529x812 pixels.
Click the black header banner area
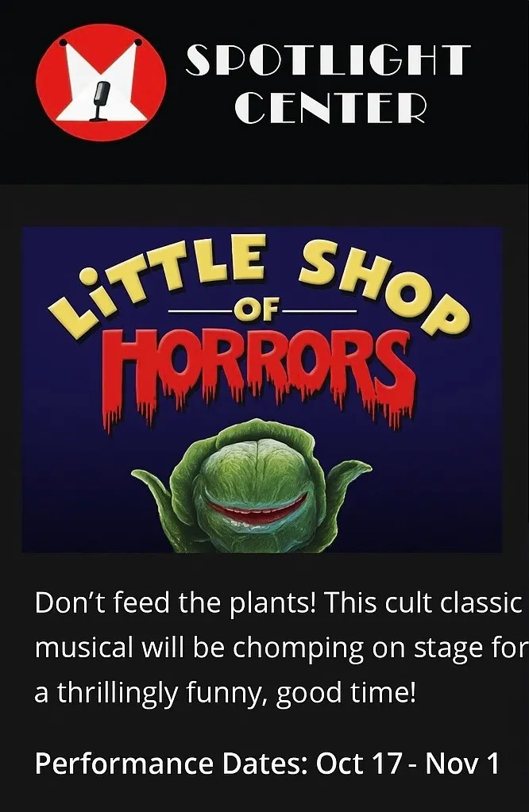point(264,91)
